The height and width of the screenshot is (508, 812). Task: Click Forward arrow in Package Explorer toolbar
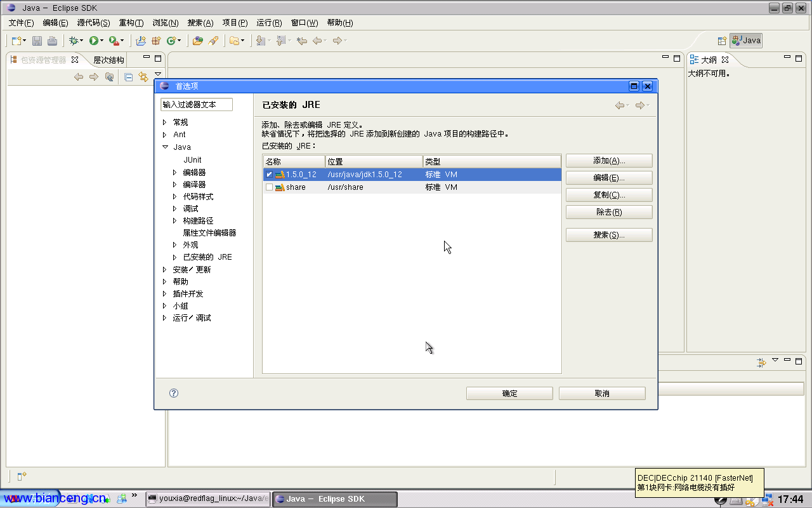click(x=94, y=77)
